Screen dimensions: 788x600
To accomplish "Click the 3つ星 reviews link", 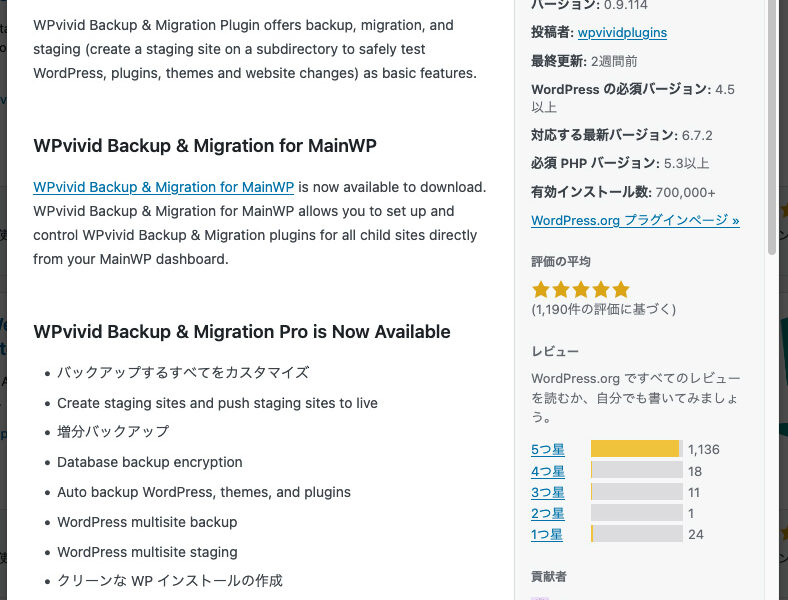I will point(548,492).
